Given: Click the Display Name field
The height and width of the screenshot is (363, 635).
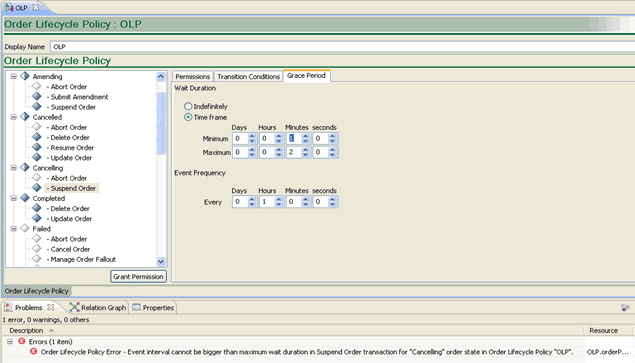Looking at the screenshot, I should point(342,47).
